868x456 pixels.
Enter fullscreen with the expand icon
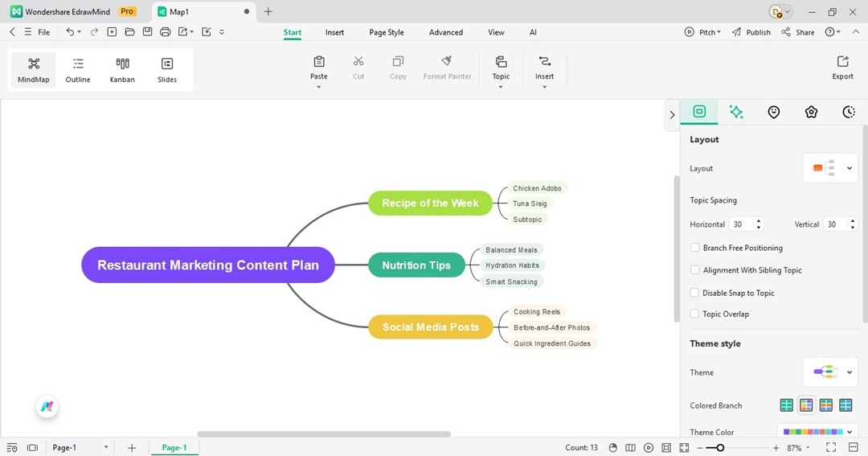tap(831, 447)
